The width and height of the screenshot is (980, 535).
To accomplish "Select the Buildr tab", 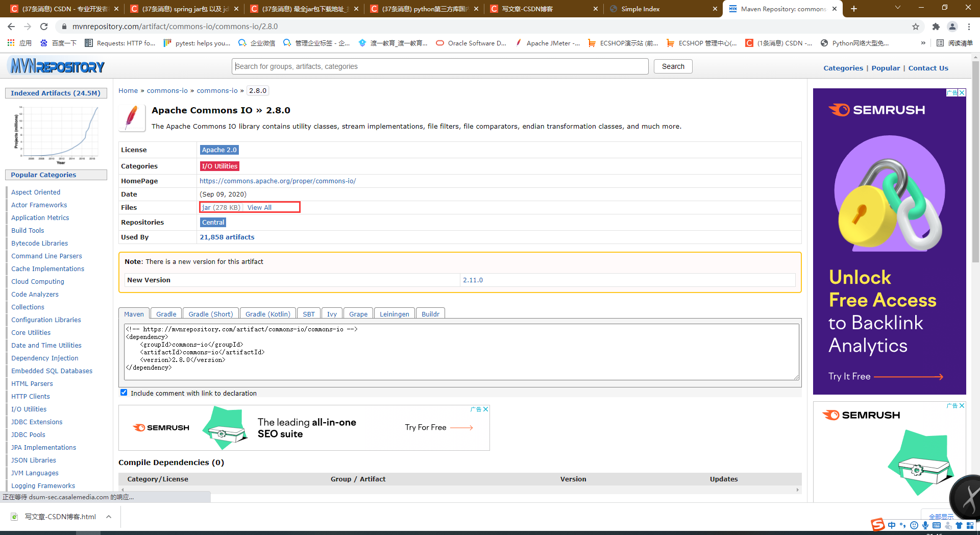I will 430,314.
